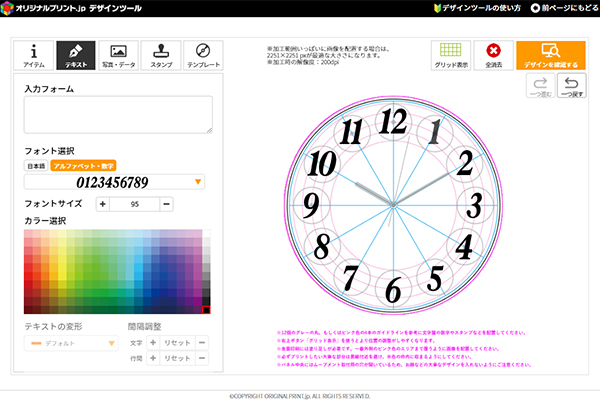Pick the black swatch in color palette
600x400 pixels.
(206, 310)
